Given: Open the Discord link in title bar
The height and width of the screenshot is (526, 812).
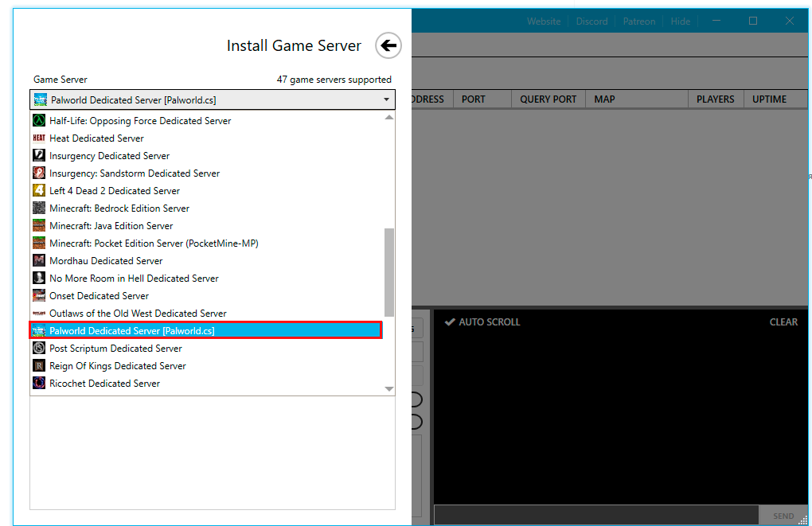Looking at the screenshot, I should [x=592, y=21].
